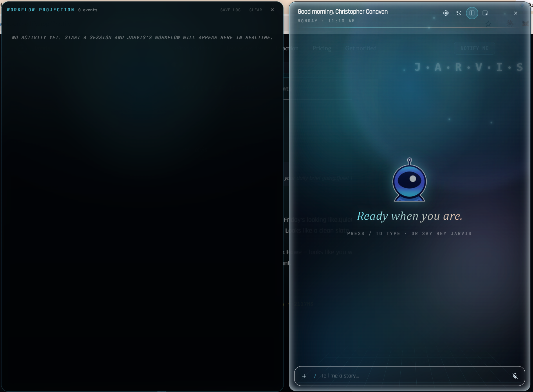
Task: Close the Workflow Projection panel
Action: [x=272, y=10]
